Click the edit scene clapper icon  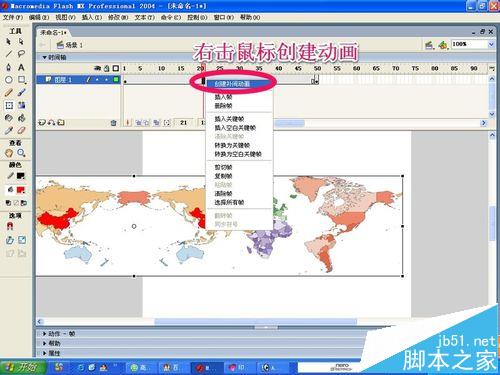[429, 45]
